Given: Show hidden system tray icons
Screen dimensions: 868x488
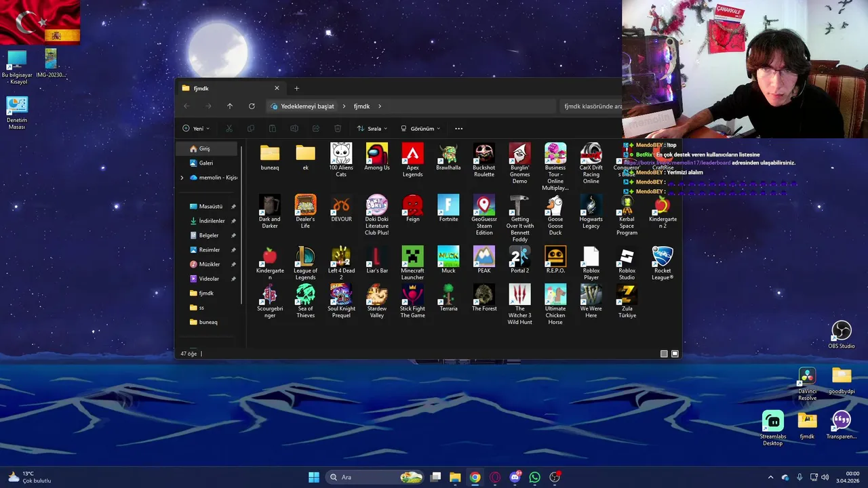Looking at the screenshot, I should click(770, 477).
